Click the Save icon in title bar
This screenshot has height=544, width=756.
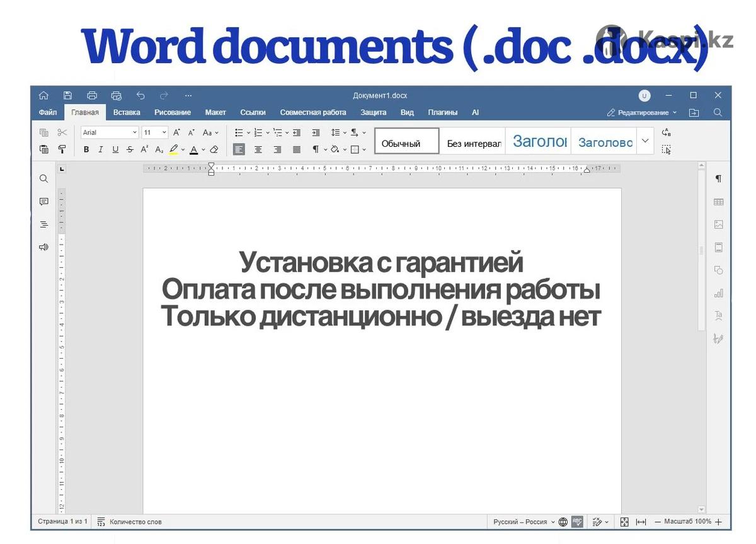[x=67, y=95]
